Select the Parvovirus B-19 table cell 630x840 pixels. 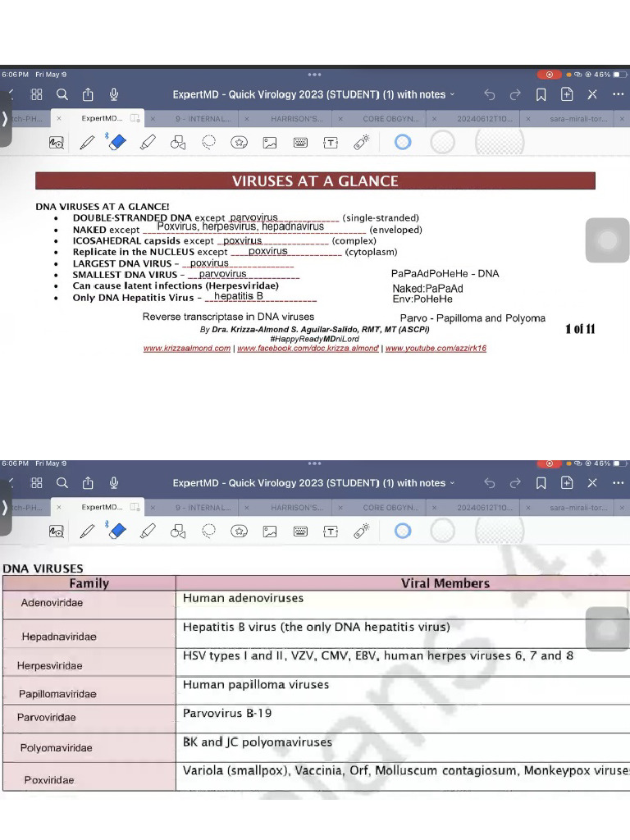(403, 719)
